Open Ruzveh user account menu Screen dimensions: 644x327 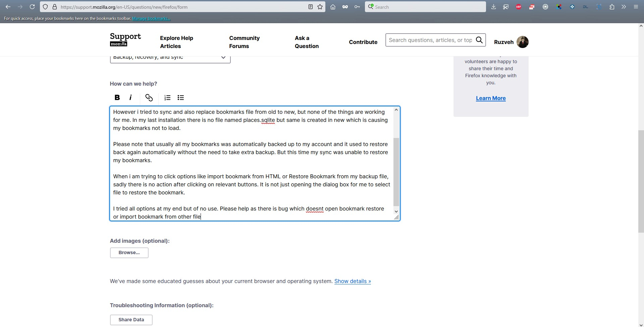504,42
